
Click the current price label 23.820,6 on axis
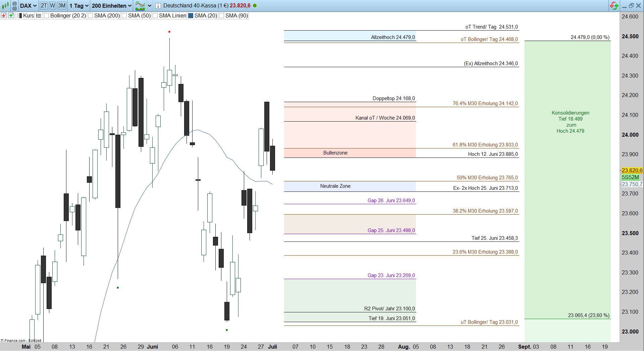(x=632, y=170)
